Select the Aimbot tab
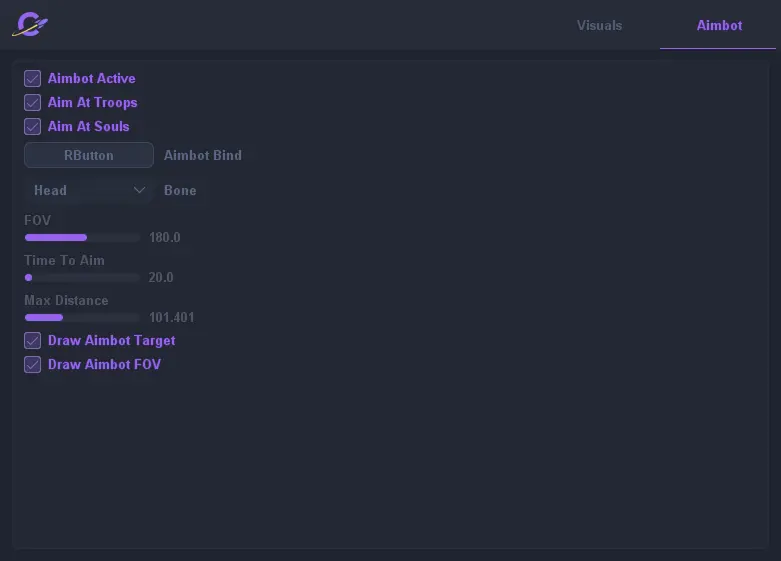The width and height of the screenshot is (781, 561). pos(719,25)
